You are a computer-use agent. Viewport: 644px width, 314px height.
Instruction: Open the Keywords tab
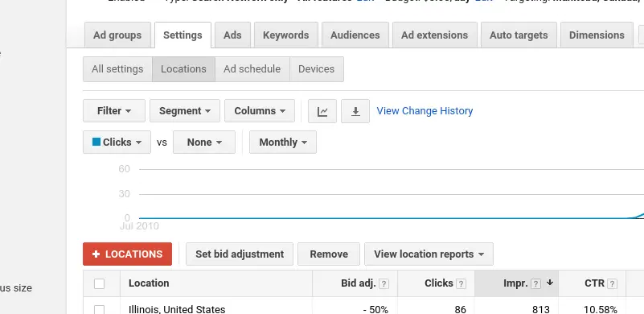(286, 35)
